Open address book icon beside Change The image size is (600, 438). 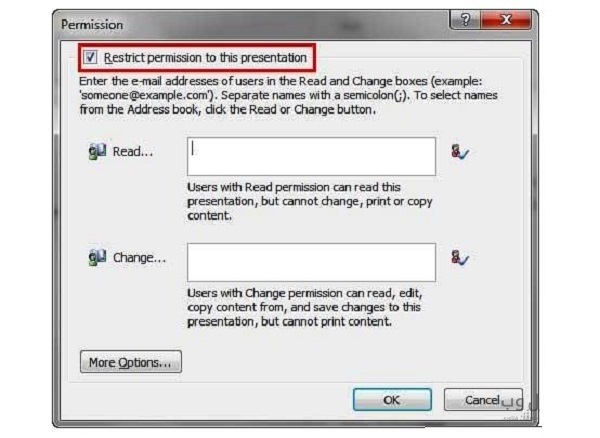tap(97, 257)
